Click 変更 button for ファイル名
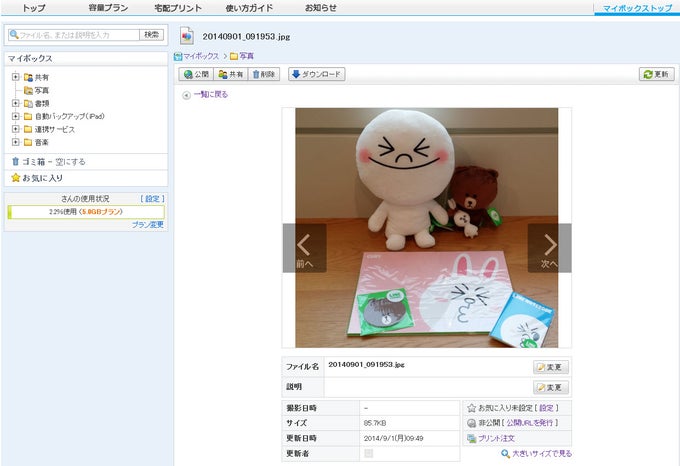Viewport: 680px width, 466px height. [x=551, y=367]
